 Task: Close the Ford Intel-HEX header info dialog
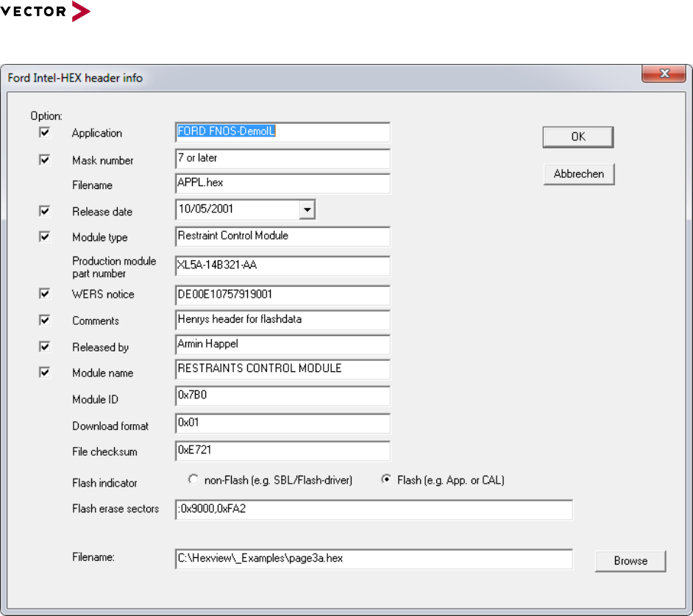click(x=664, y=74)
